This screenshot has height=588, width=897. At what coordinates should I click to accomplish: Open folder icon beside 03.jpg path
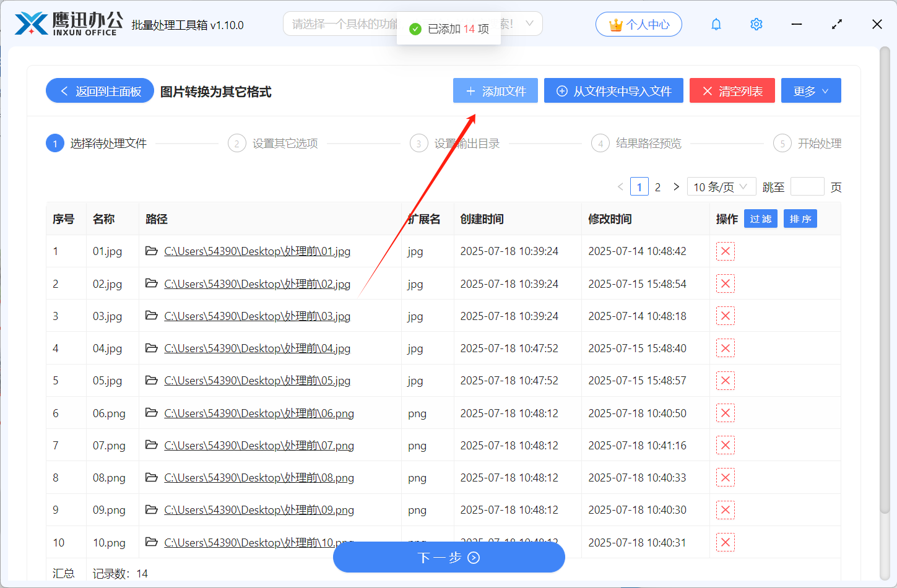(x=151, y=315)
